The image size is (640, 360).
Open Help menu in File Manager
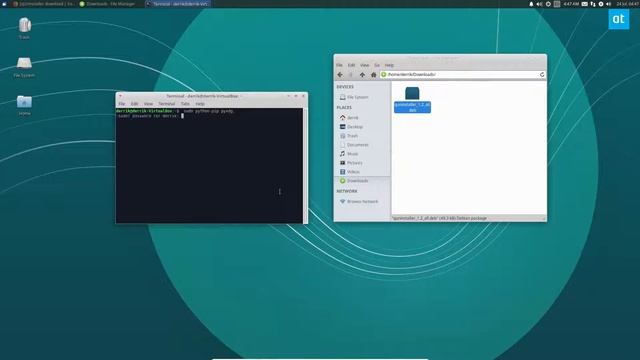(x=389, y=65)
